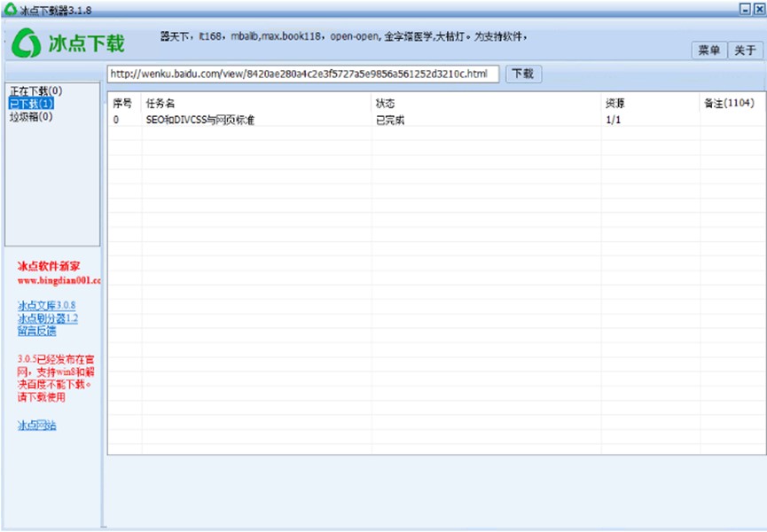The height and width of the screenshot is (532, 767).
Task: Open the 冰点文库3.0.8 link
Action: [x=46, y=306]
